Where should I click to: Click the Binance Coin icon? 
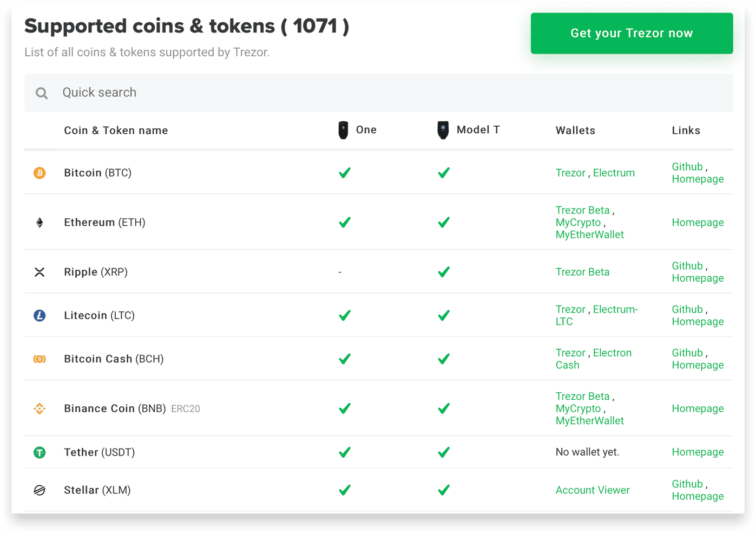pyautogui.click(x=40, y=408)
